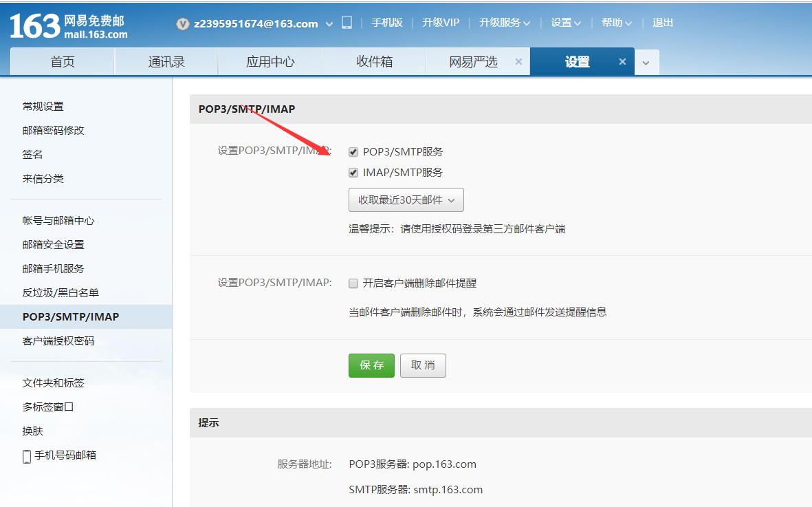
Task: Click the mobile phone icon in header
Action: pos(347,22)
